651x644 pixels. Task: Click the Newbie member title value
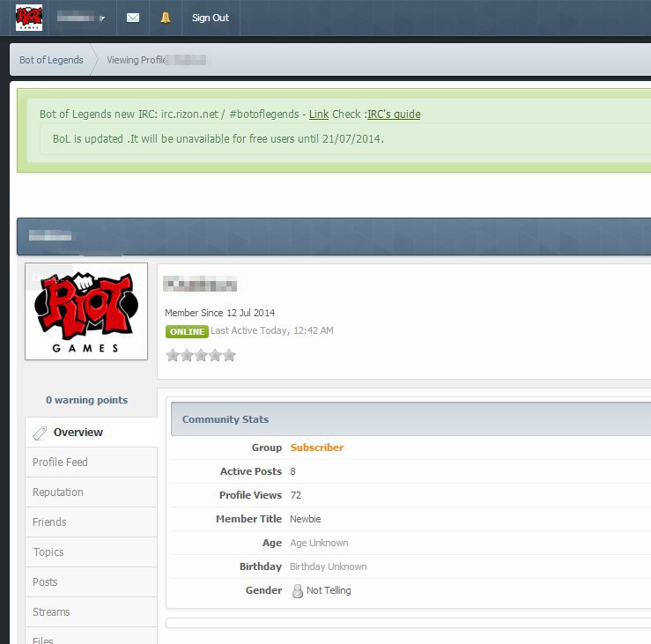click(x=305, y=519)
